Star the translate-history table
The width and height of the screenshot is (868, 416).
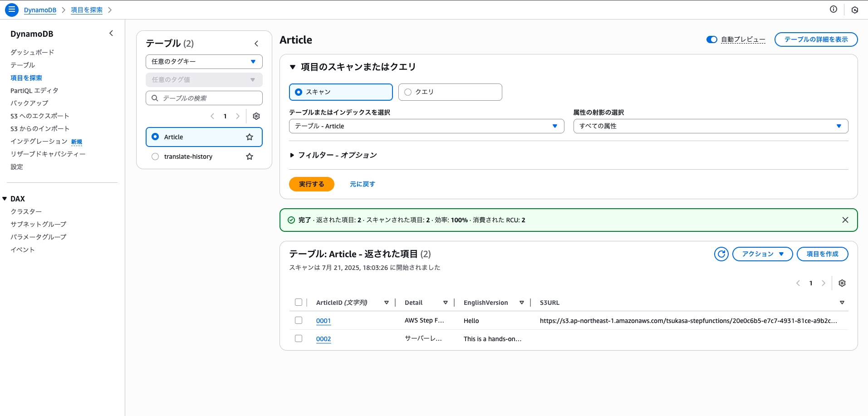coord(250,157)
